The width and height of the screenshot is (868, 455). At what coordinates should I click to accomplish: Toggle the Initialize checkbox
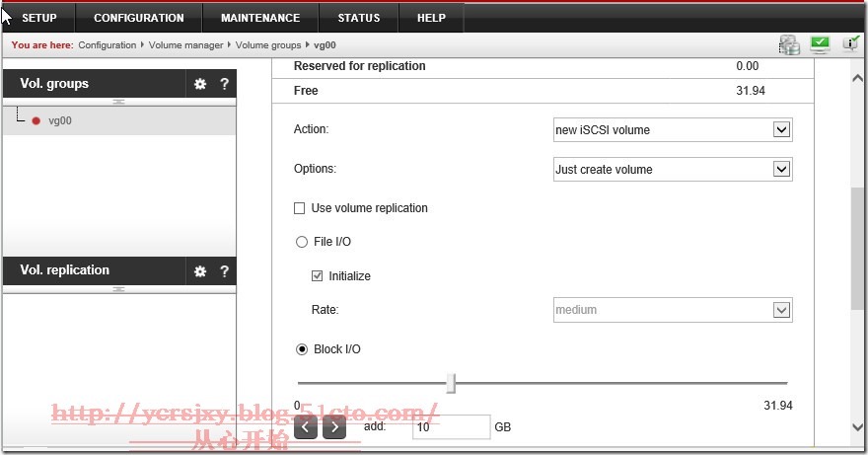click(318, 275)
